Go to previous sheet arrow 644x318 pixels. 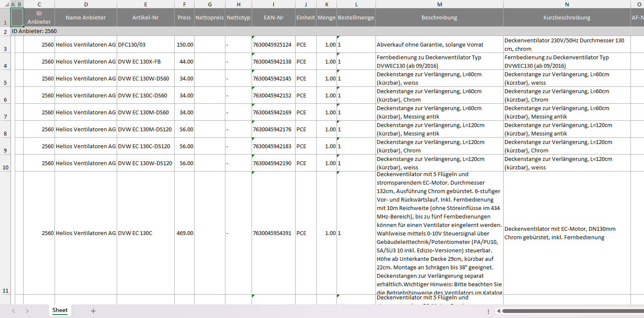[x=14, y=311]
